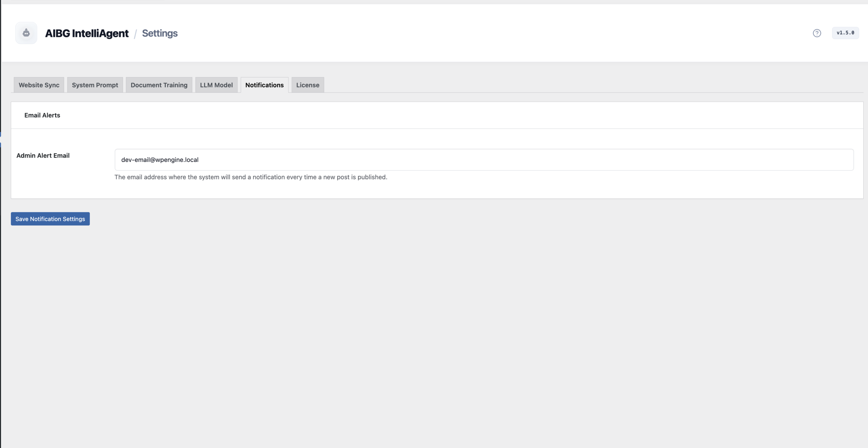Click the AIBG IntelliAgent title

point(87,33)
